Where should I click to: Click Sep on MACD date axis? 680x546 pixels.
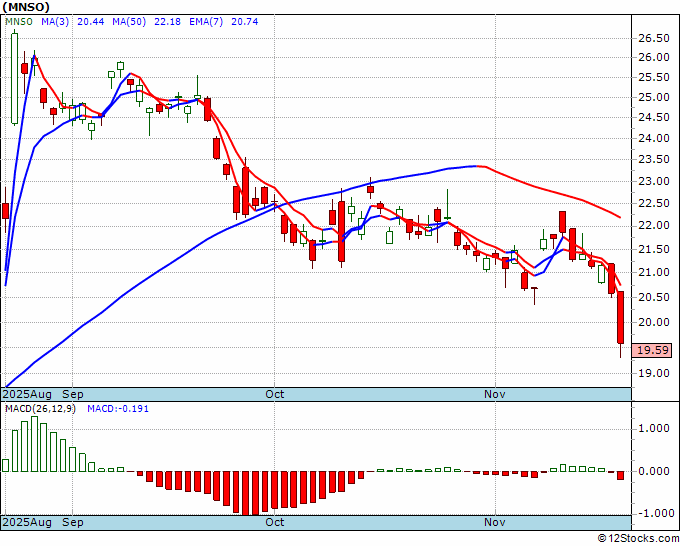pyautogui.click(x=72, y=522)
